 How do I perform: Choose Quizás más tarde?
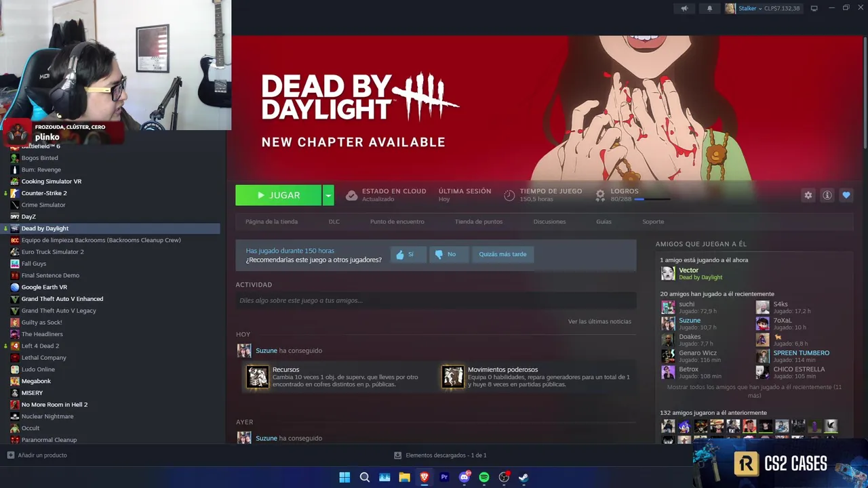click(502, 254)
